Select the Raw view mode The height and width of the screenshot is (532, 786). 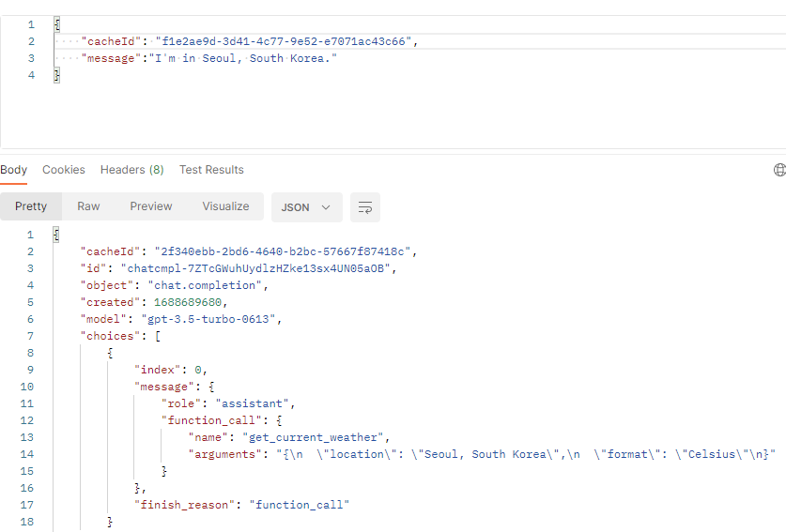88,206
